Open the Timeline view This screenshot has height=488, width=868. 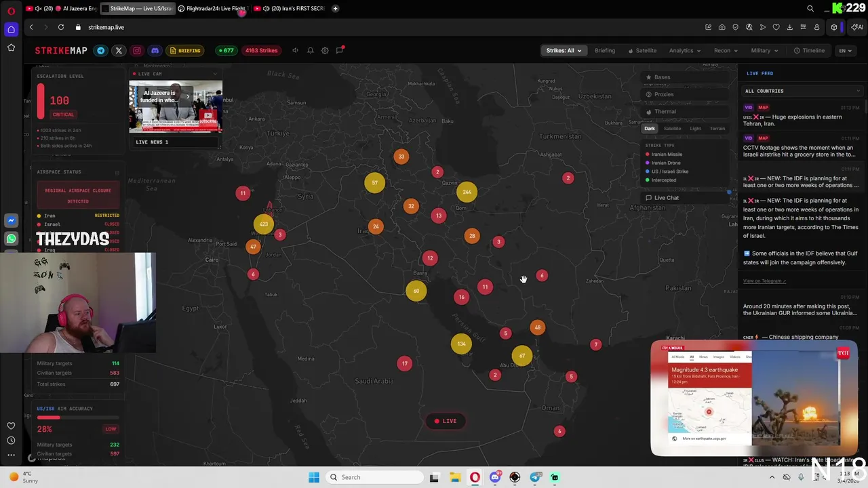(x=810, y=50)
